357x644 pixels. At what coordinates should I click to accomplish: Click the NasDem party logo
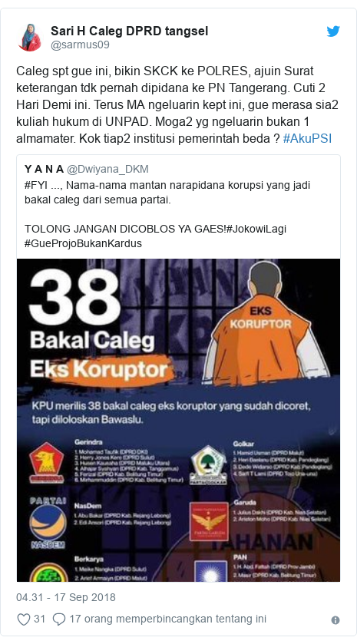48,523
